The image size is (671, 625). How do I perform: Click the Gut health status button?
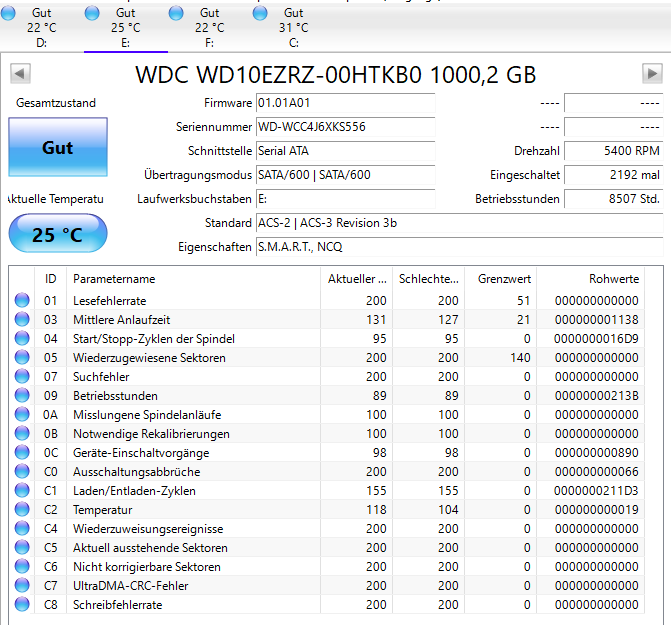[x=58, y=147]
